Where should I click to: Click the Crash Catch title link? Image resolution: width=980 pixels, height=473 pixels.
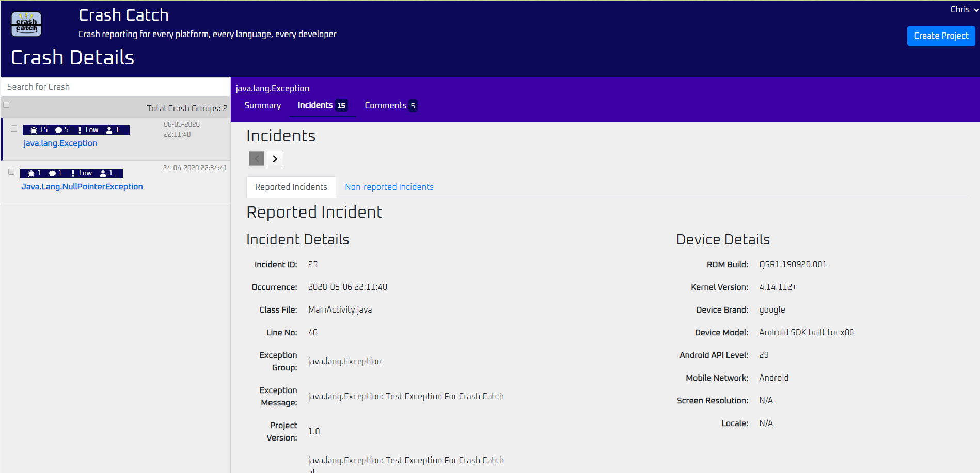point(123,15)
